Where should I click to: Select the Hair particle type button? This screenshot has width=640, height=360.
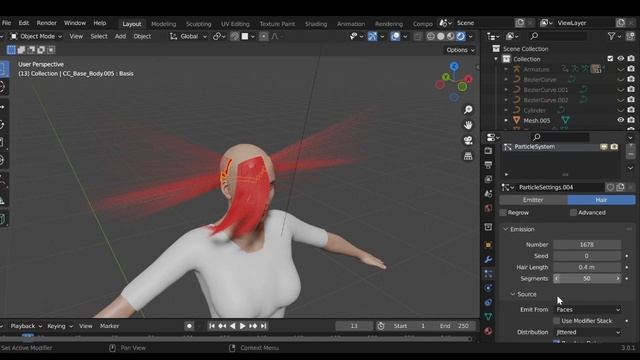coord(601,200)
